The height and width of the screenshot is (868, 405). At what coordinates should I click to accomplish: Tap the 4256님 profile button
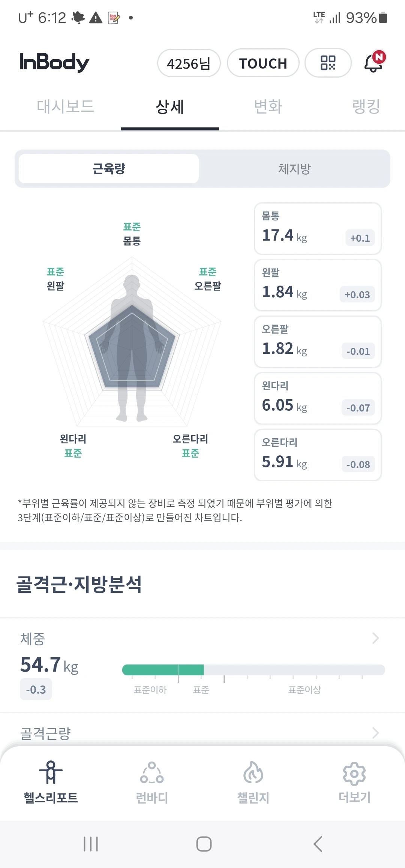tap(189, 63)
